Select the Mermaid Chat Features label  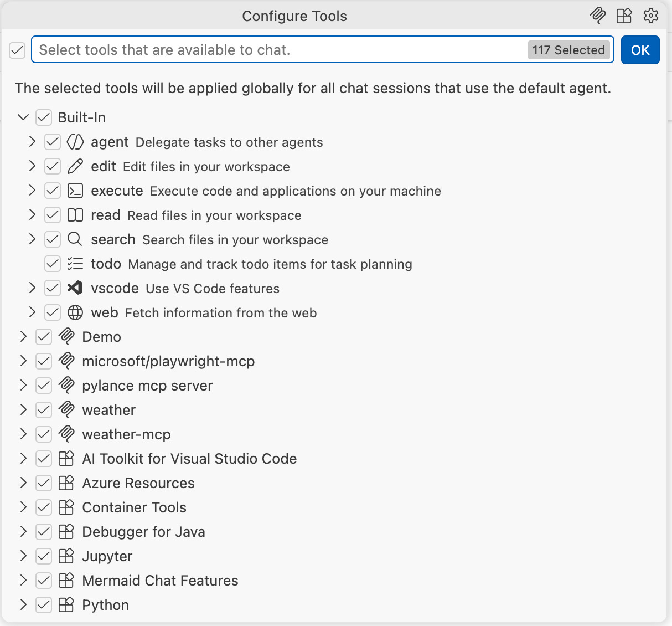(160, 581)
